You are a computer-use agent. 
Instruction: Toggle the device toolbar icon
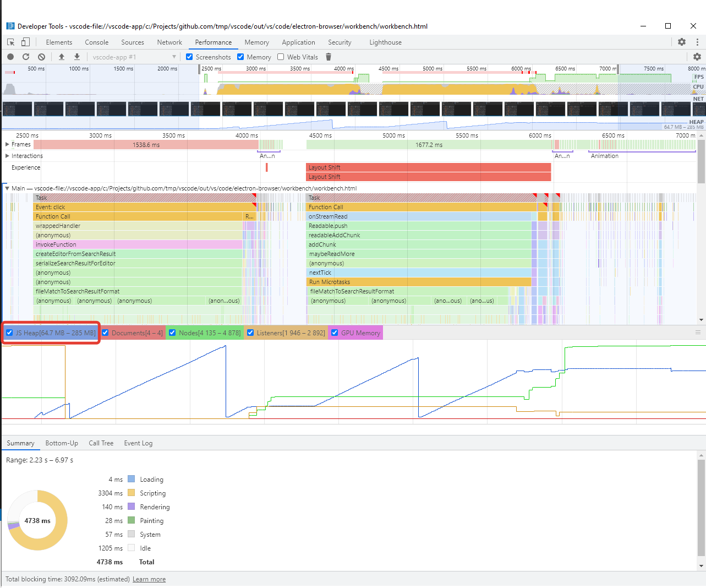click(25, 42)
